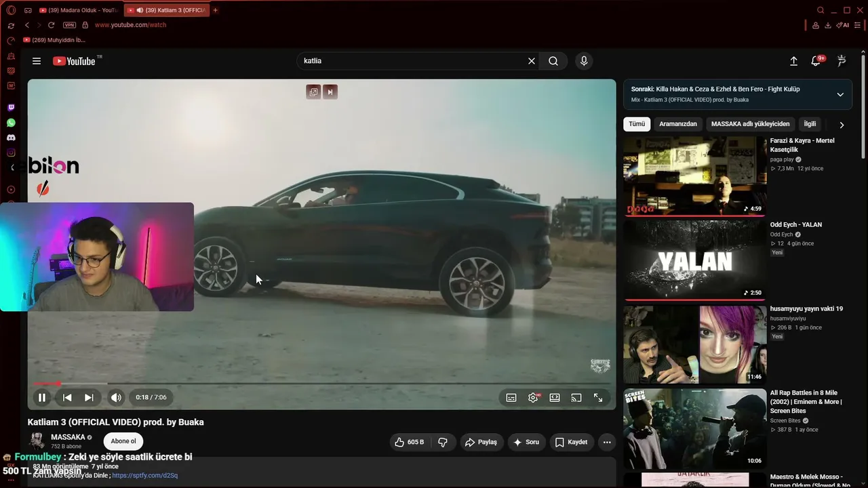Show more filter chips with right arrow
This screenshot has width=868, height=488.
[842, 125]
